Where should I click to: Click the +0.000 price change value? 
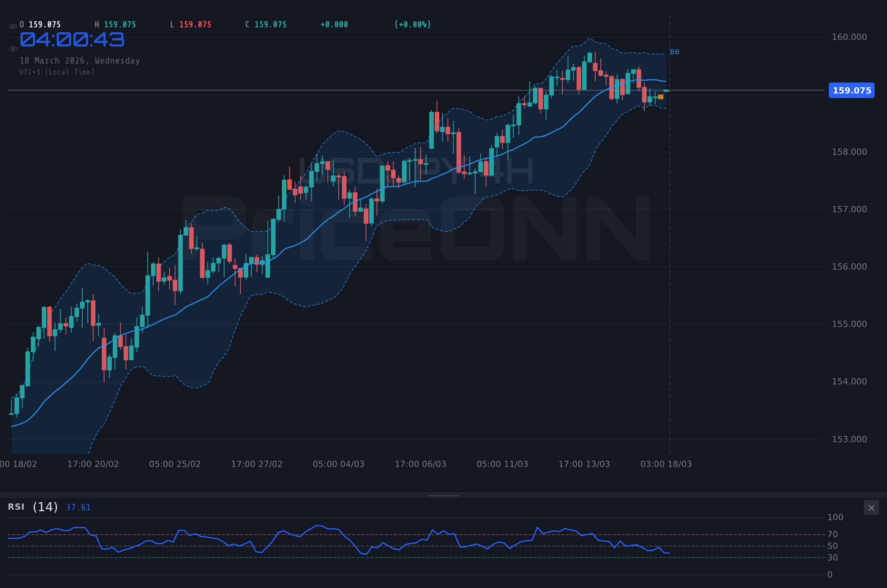pos(334,25)
